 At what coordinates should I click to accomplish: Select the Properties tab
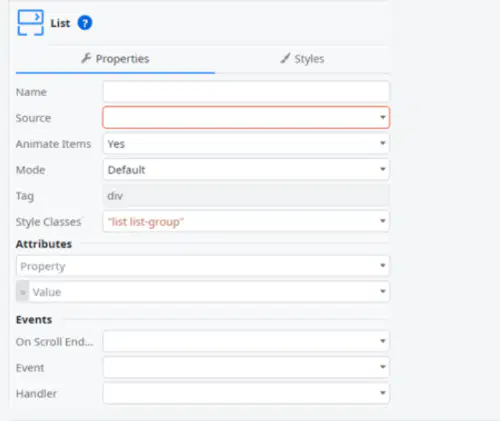pyautogui.click(x=115, y=59)
